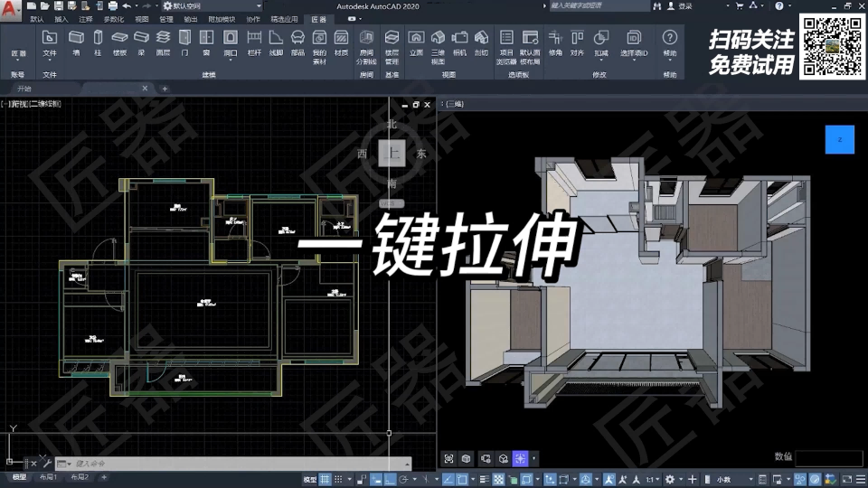Open the 部品 furniture components tool
868x488 pixels.
[x=297, y=43]
